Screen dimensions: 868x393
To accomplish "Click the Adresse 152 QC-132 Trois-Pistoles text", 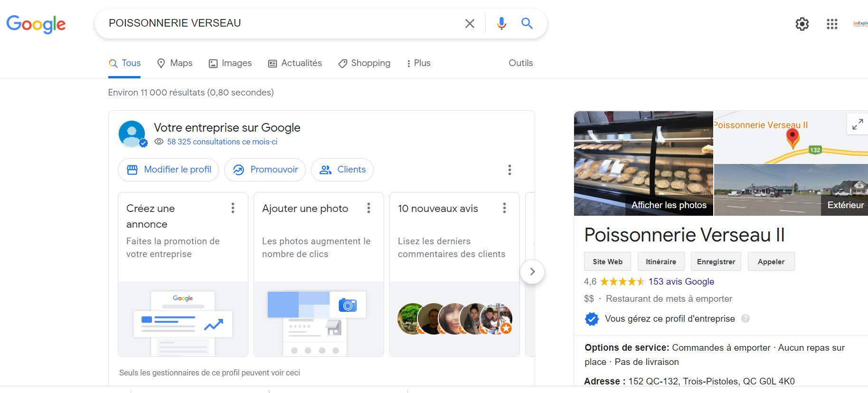I will tap(689, 381).
